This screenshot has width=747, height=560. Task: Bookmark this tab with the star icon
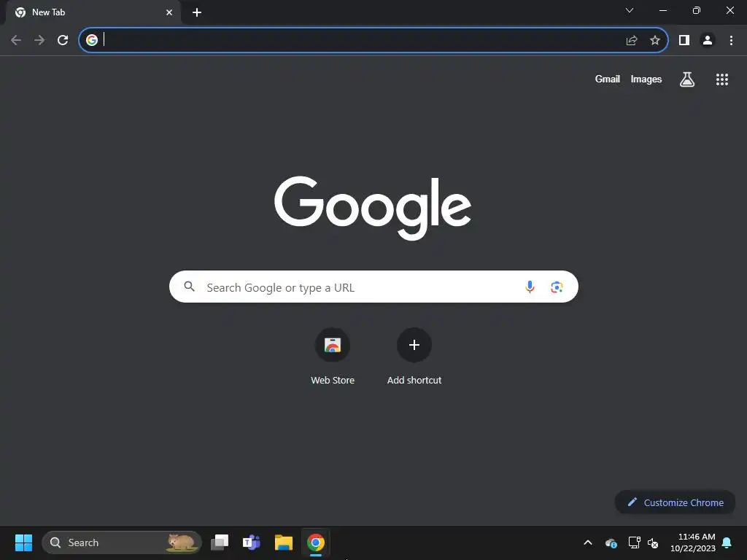[x=655, y=41]
